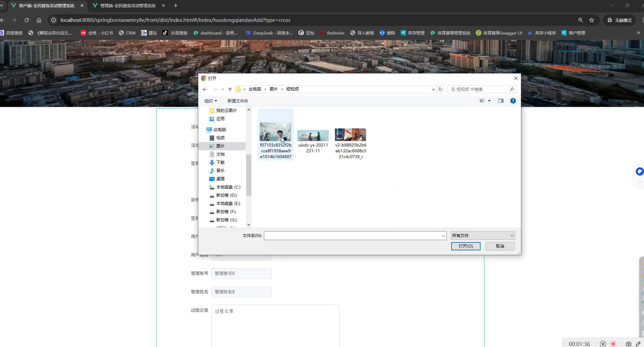Image resolution: width=644 pixels, height=347 pixels.
Task: Select the uisdc-ys-20211231-11 image thumbnail
Action: tap(313, 136)
